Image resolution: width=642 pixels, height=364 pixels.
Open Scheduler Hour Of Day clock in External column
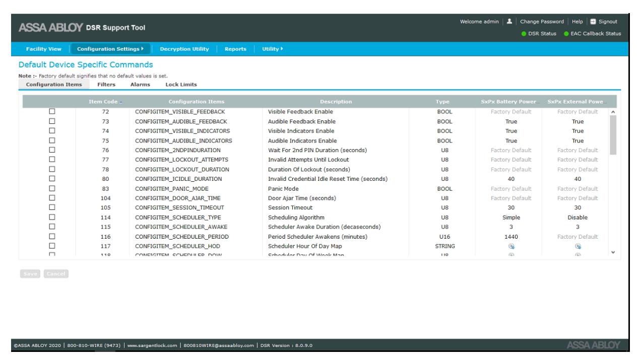point(577,246)
